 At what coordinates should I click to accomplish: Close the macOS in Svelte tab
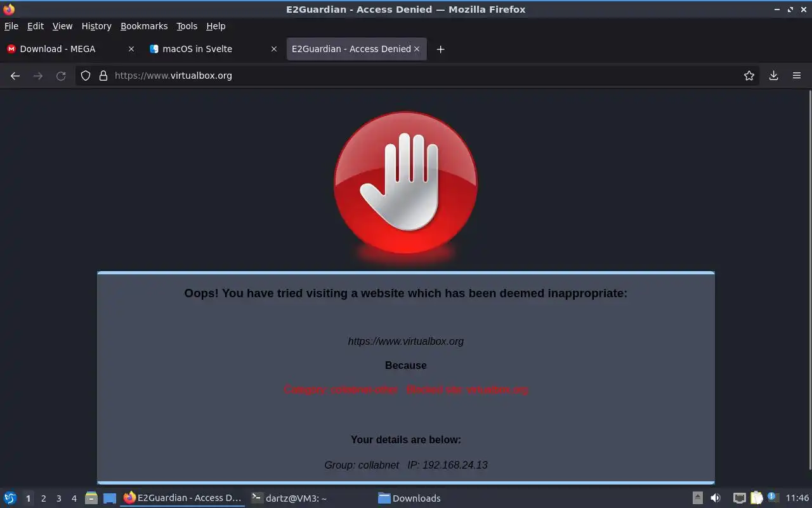pos(274,49)
